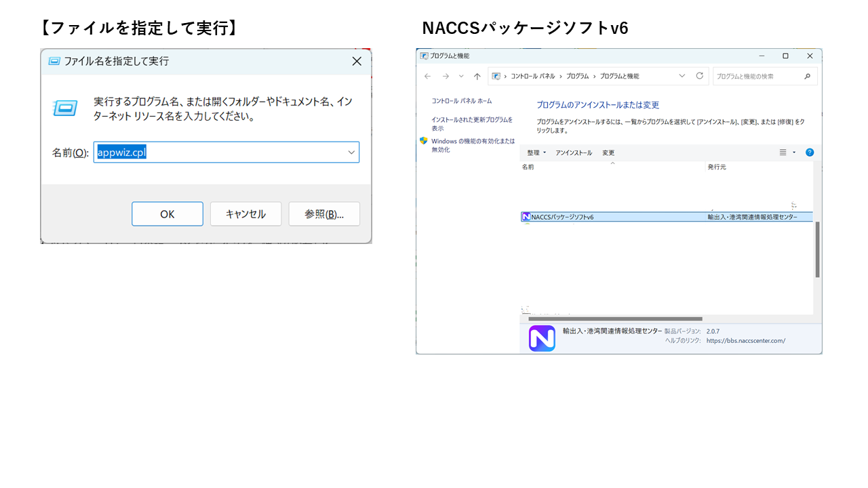
Task: Click the refresh icon in address bar
Action: click(x=700, y=76)
